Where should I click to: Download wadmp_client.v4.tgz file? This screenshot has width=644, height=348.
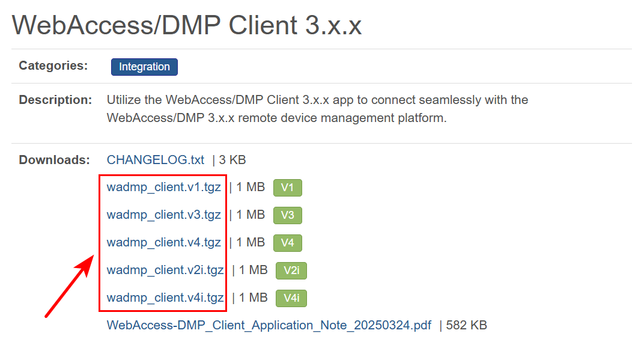click(x=163, y=242)
